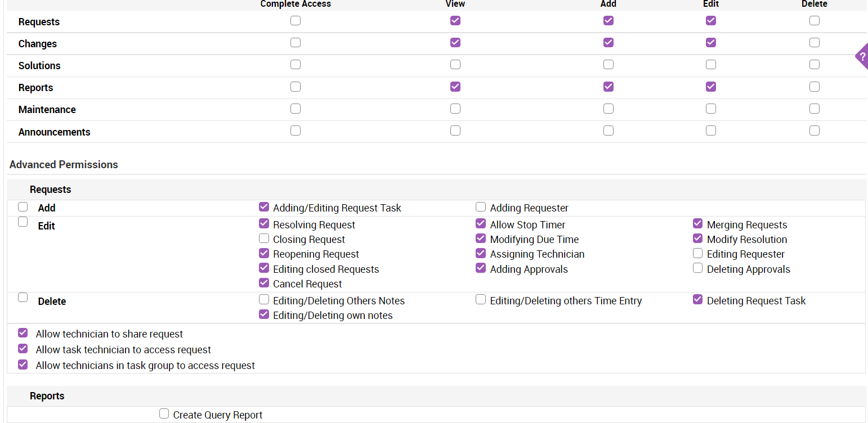This screenshot has height=423, width=868.
Task: Check View permission for Solutions
Action: (x=455, y=65)
